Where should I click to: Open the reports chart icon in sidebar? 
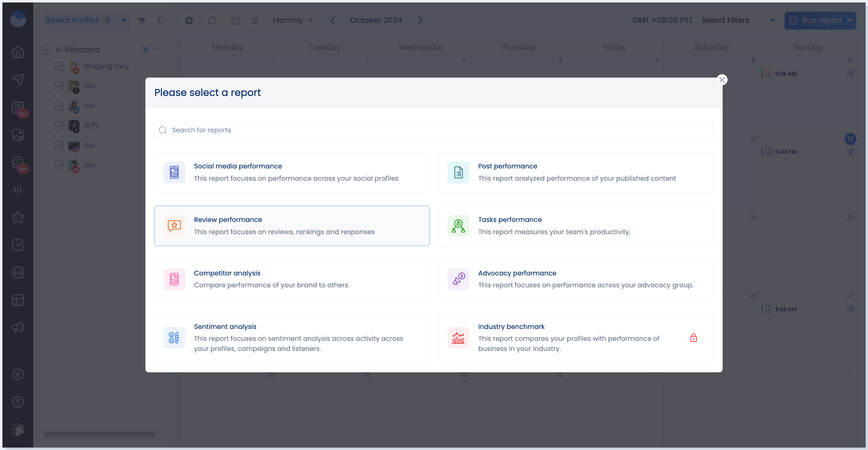click(18, 273)
